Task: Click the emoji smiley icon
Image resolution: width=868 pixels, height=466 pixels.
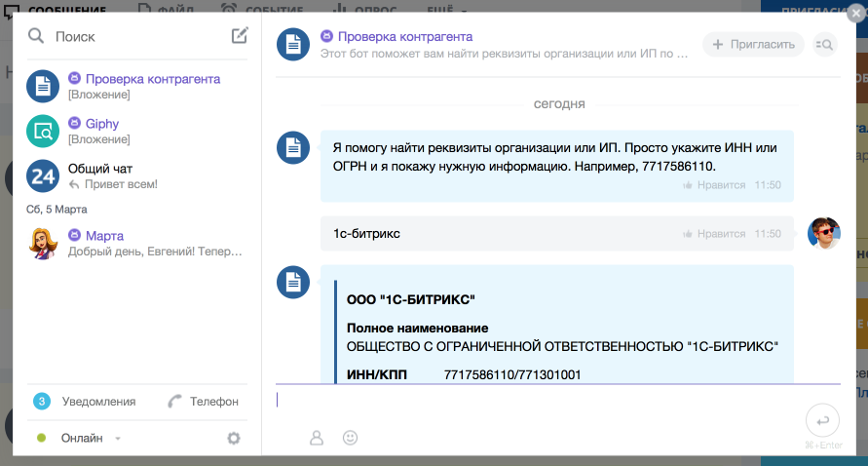Action: [351, 438]
